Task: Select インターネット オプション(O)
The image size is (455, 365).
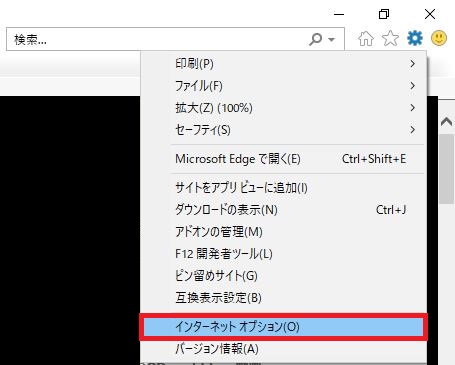Action: tap(283, 327)
